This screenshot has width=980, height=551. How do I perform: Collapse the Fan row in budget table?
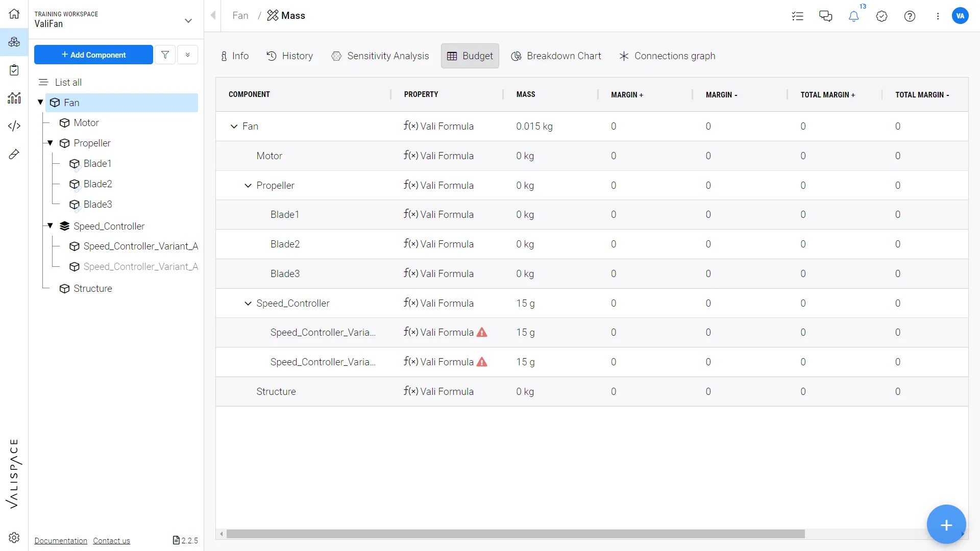[x=234, y=127]
